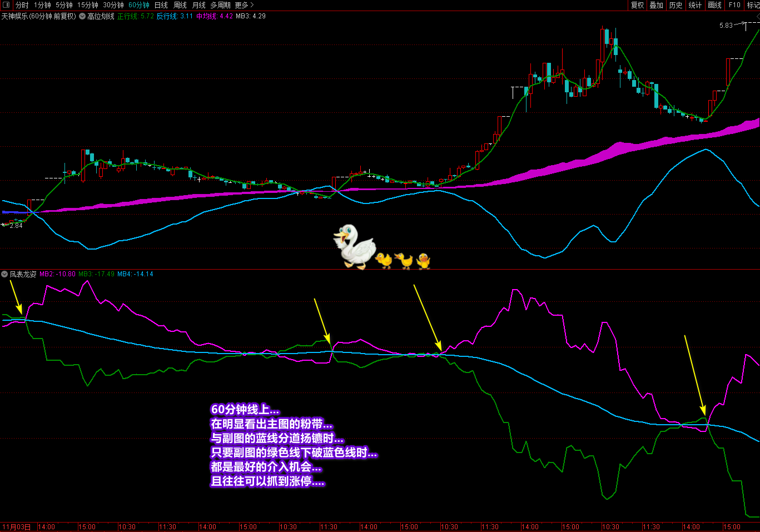Switch to the 日线 period tab
This screenshot has height=532, width=760.
pos(161,5)
